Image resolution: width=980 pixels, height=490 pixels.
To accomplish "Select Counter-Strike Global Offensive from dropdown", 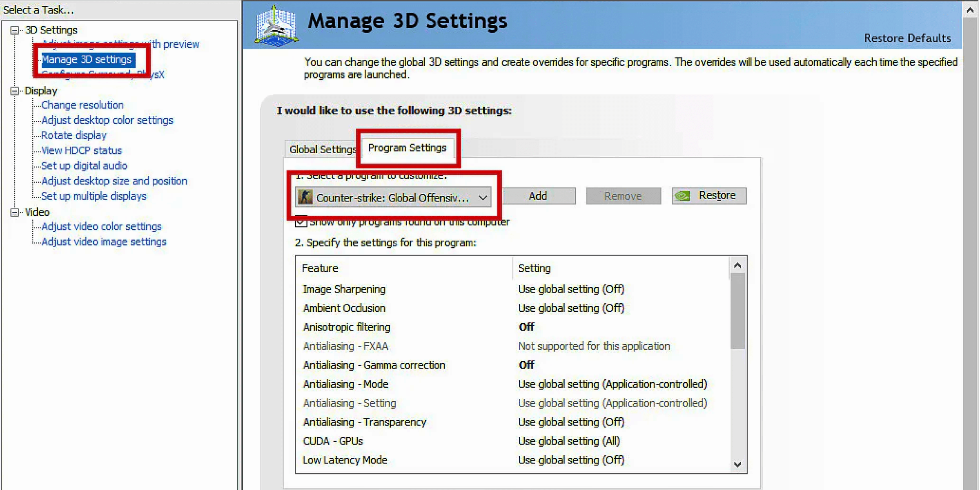I will pos(392,196).
